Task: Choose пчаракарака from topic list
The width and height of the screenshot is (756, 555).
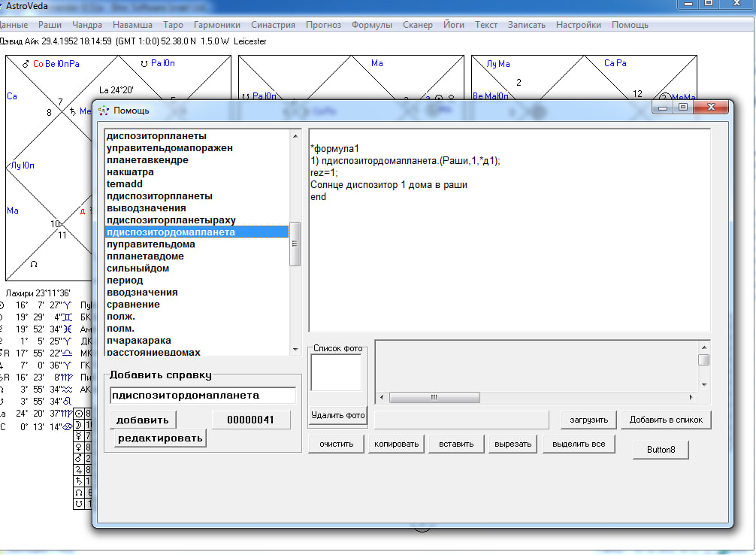Action: click(138, 341)
